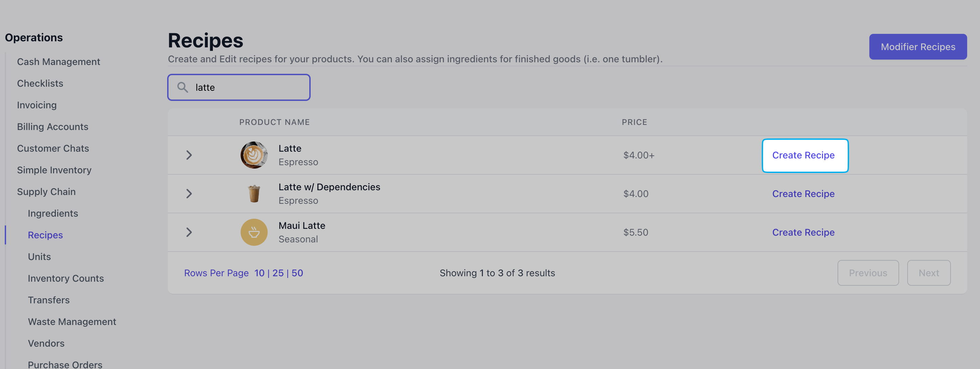
Task: Set rows per page to 25
Action: 278,273
